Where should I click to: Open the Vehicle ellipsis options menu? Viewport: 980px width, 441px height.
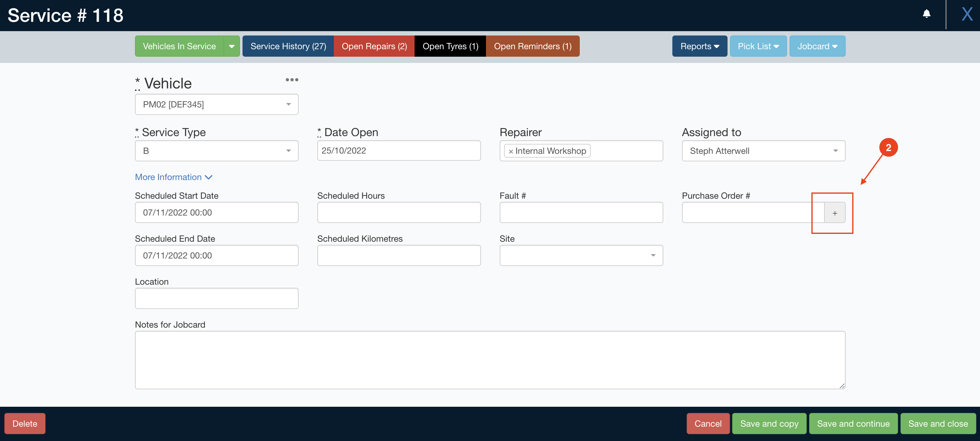pyautogui.click(x=292, y=79)
